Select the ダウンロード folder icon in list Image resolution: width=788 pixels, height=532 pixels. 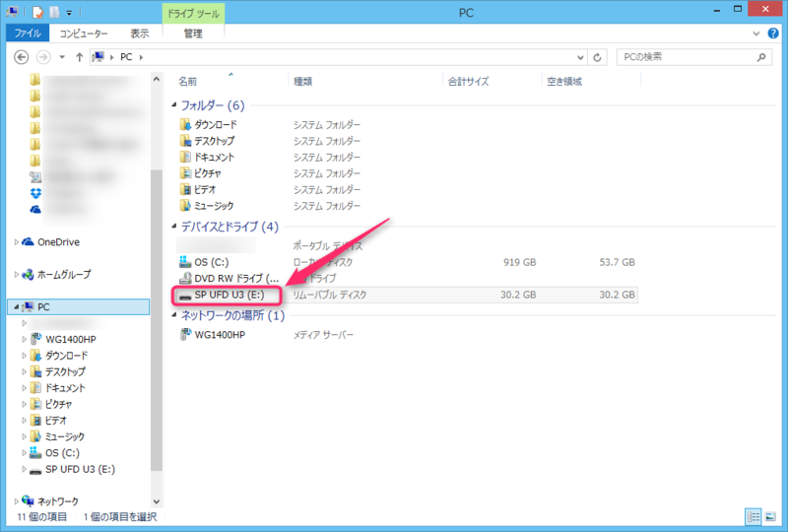[x=185, y=124]
